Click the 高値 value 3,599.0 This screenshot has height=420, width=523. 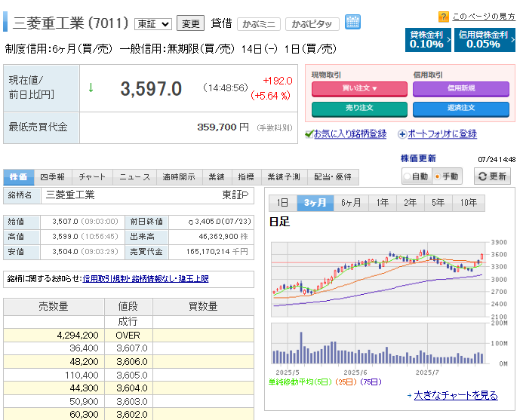[65, 237]
